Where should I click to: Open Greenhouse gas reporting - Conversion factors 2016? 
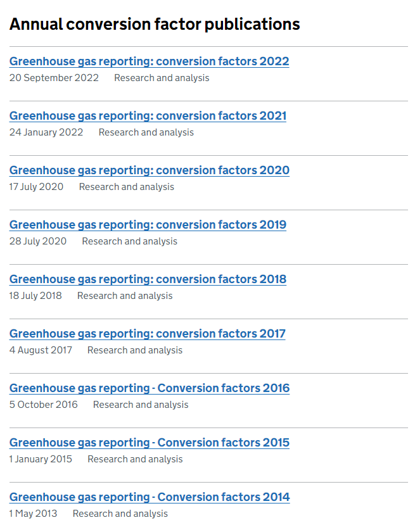(149, 388)
